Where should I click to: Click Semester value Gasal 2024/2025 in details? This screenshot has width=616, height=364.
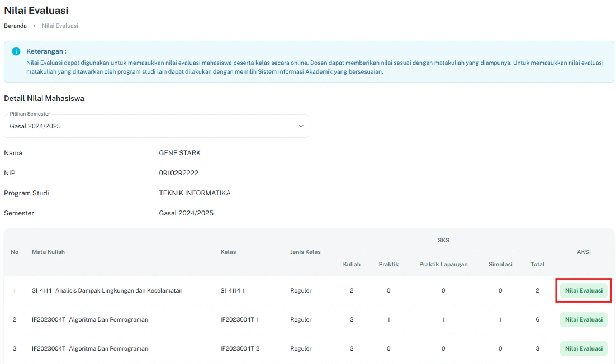point(186,213)
